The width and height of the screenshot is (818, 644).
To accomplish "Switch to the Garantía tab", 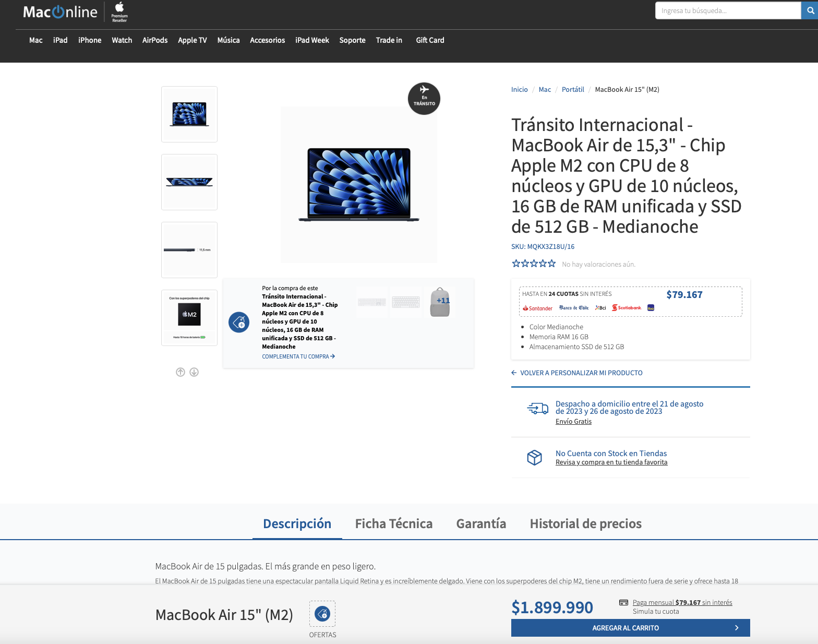I will tap(481, 523).
